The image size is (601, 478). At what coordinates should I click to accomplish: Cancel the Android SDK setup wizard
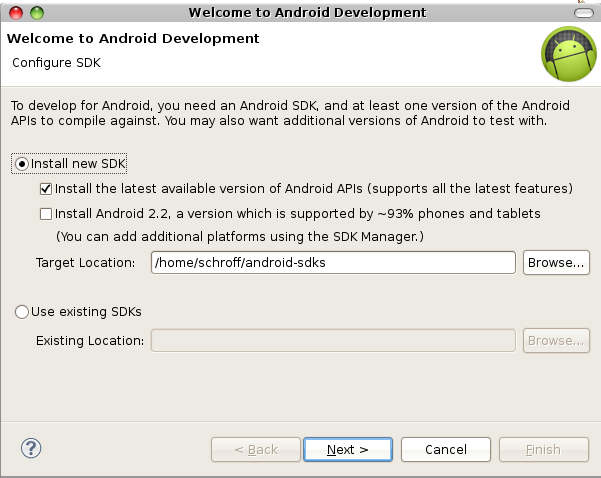pyautogui.click(x=445, y=449)
